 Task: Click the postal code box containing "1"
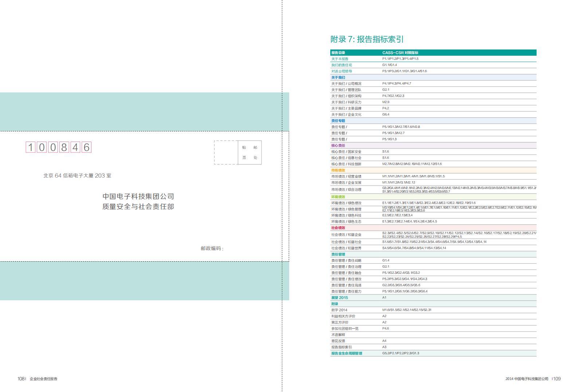31,147
